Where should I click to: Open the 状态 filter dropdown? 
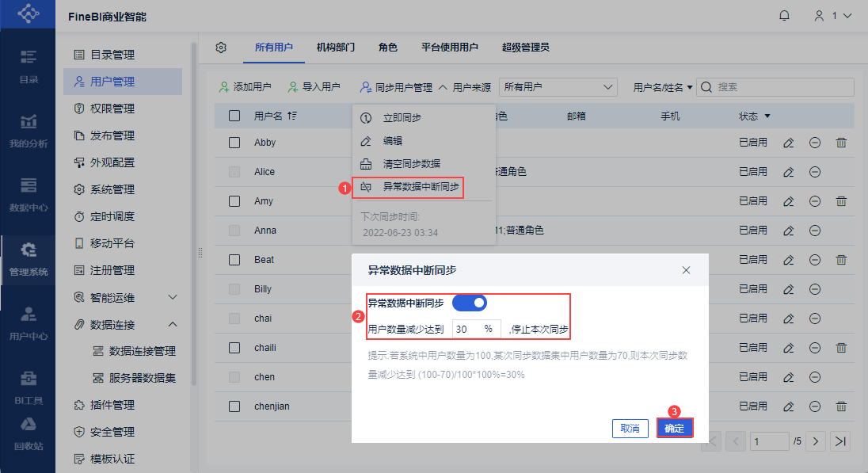(767, 116)
